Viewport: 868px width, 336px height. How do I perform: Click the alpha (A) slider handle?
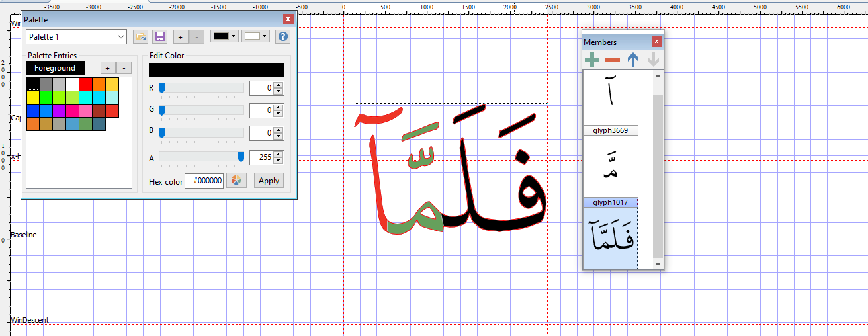coord(241,157)
